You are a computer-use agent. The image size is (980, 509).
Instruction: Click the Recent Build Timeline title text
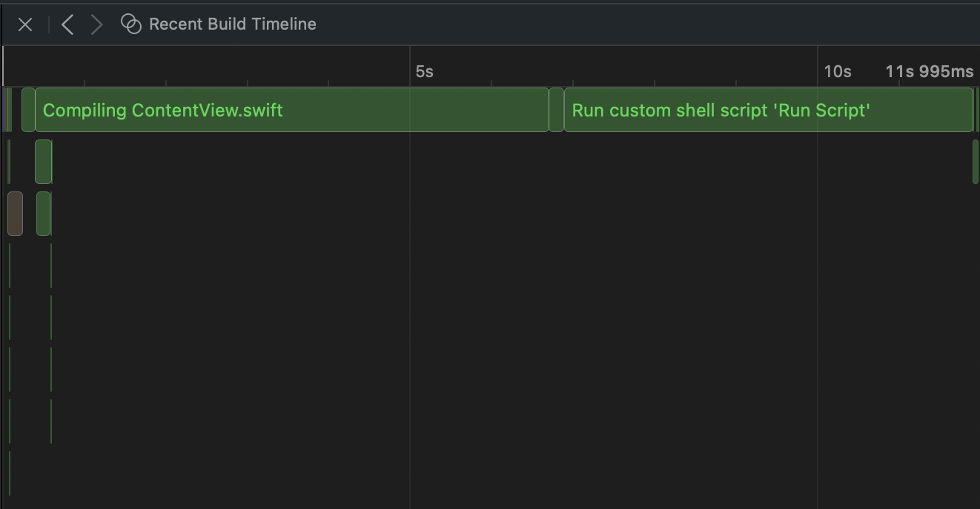click(x=232, y=24)
